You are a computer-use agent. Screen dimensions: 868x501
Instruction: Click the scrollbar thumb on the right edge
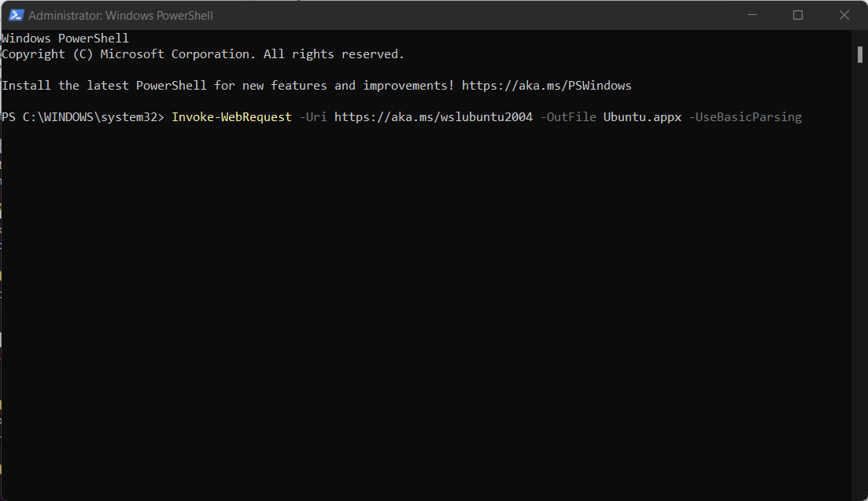point(859,54)
